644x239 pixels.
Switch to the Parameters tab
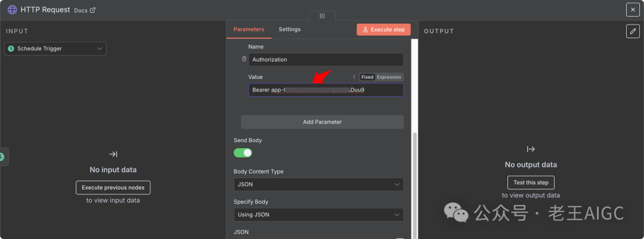coord(249,29)
